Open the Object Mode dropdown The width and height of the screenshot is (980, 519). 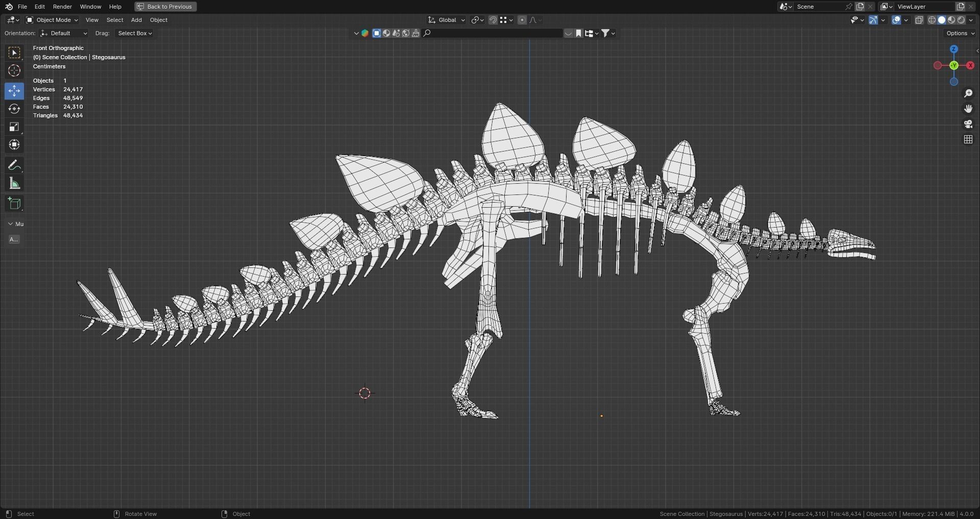[x=52, y=20]
